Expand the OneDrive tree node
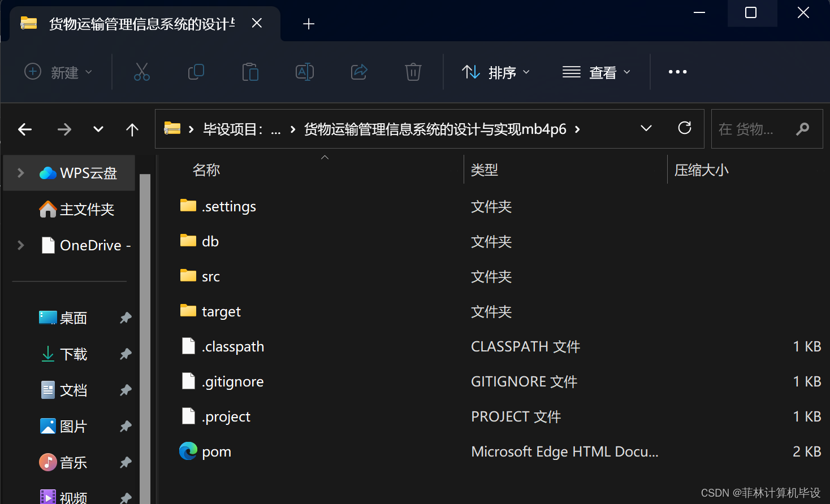This screenshot has height=504, width=830. click(x=21, y=245)
